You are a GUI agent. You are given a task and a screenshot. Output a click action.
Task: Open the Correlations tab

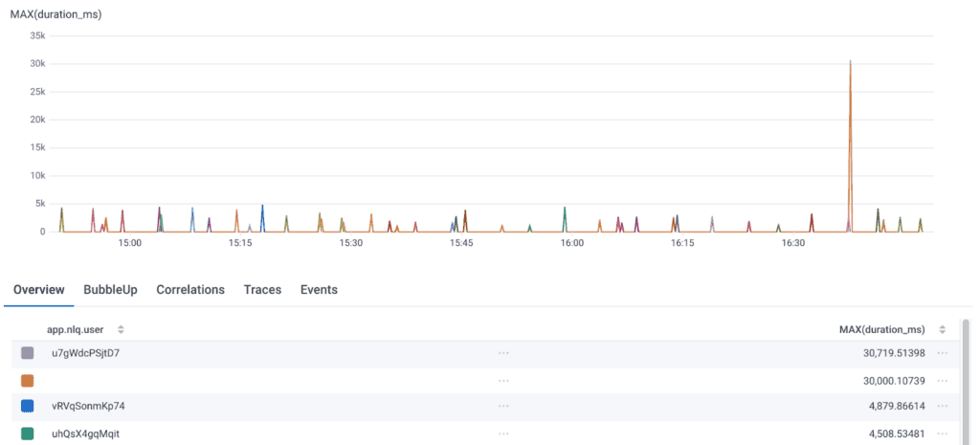[190, 289]
